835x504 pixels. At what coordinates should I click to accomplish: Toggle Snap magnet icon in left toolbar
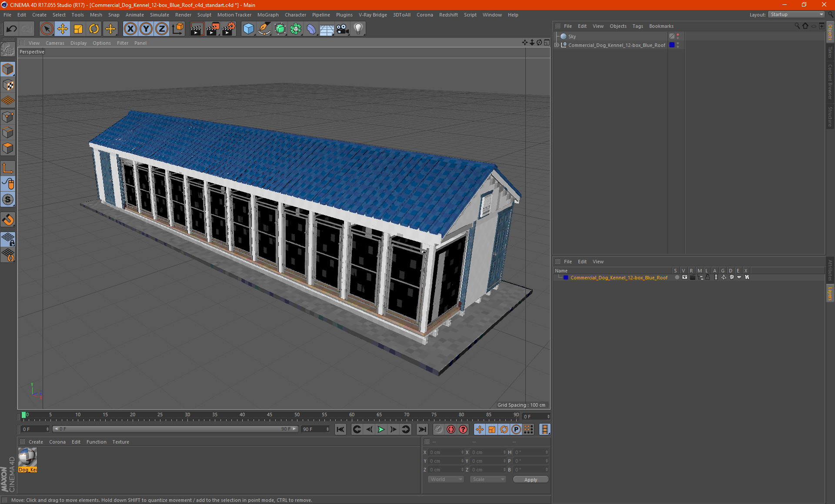(x=8, y=219)
